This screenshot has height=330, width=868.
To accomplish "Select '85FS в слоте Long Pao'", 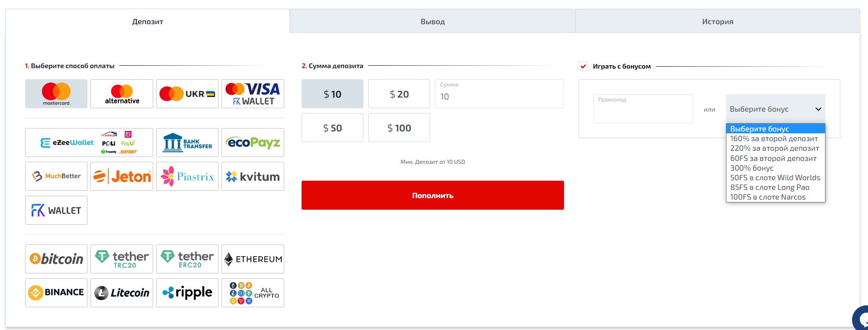I will (x=775, y=187).
